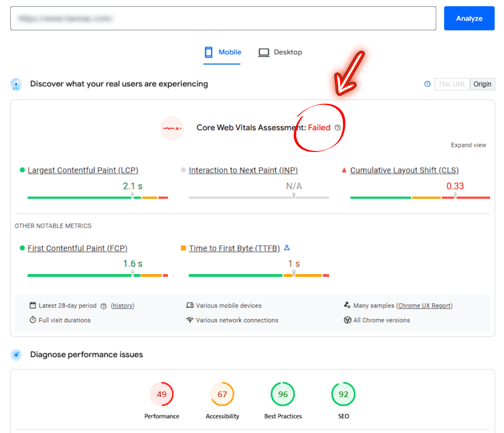Open Cumulative Layout Shift (CLS) link
This screenshot has height=433, width=504.
[404, 170]
